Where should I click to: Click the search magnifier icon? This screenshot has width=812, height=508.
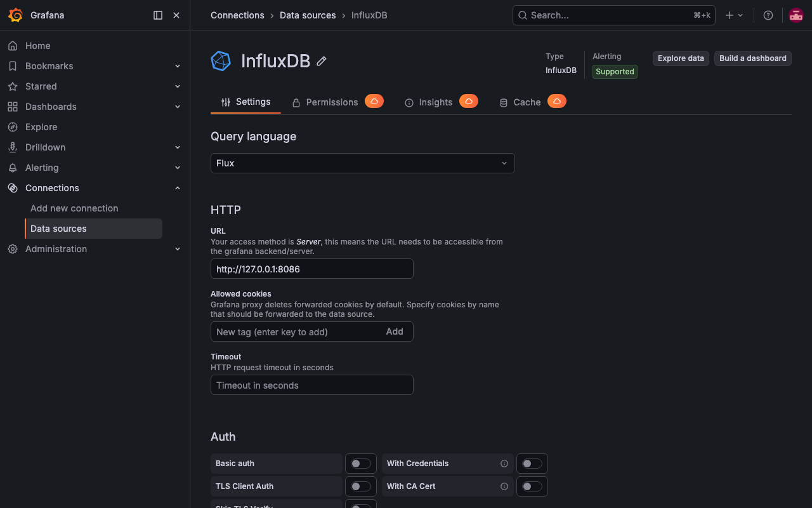523,15
